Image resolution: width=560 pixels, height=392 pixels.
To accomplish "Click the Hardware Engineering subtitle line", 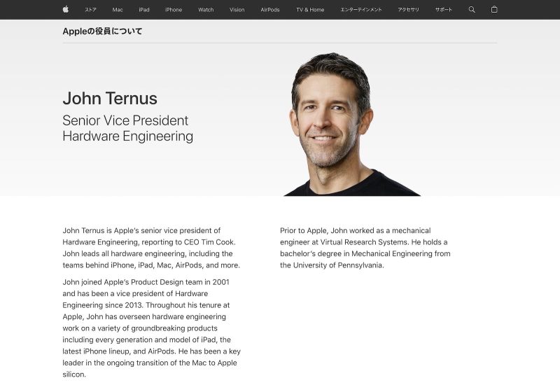I will 128,136.
